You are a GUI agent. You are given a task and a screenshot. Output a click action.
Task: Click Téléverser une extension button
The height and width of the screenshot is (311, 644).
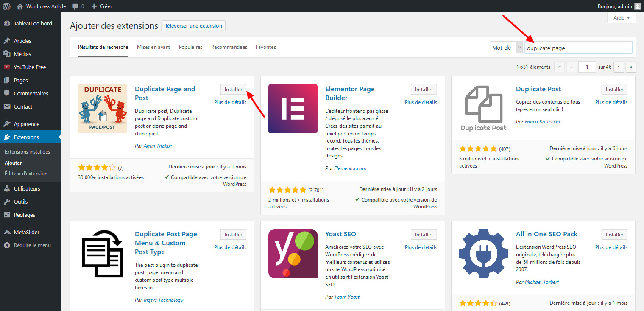pyautogui.click(x=193, y=26)
